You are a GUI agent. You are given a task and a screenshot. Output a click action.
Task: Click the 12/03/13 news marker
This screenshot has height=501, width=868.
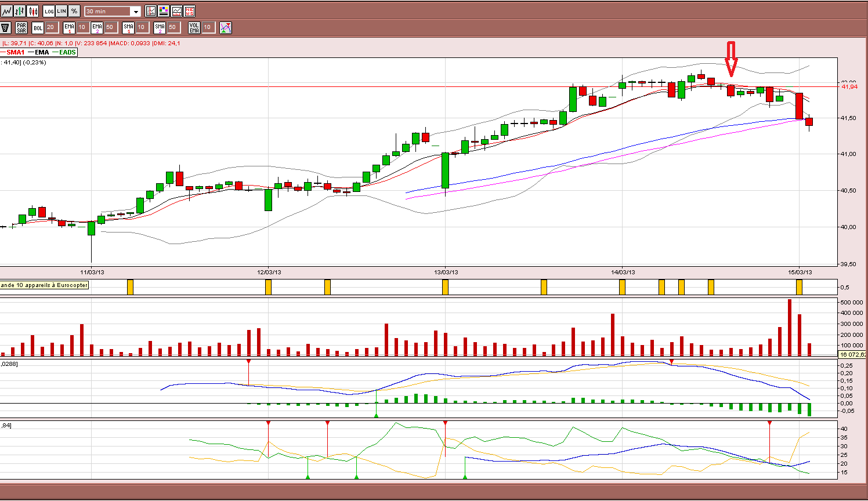click(268, 286)
